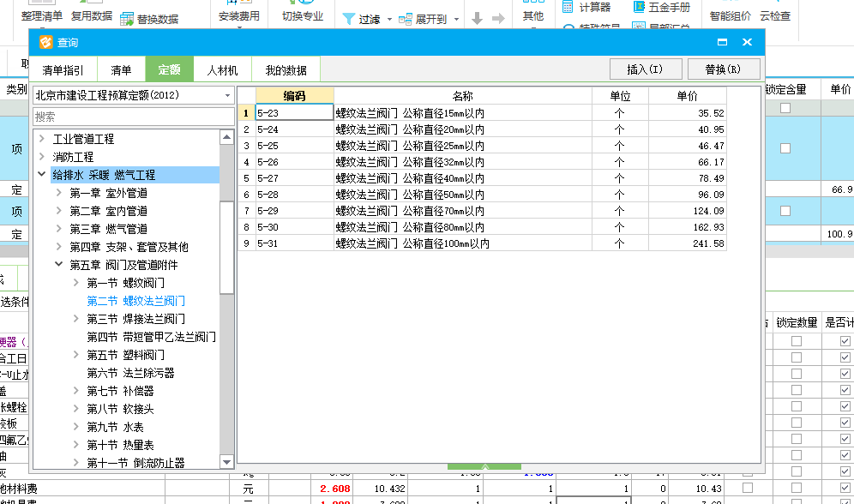Expand 第一章 室外管道 node
This screenshot has height=504, width=854.
coord(59,193)
